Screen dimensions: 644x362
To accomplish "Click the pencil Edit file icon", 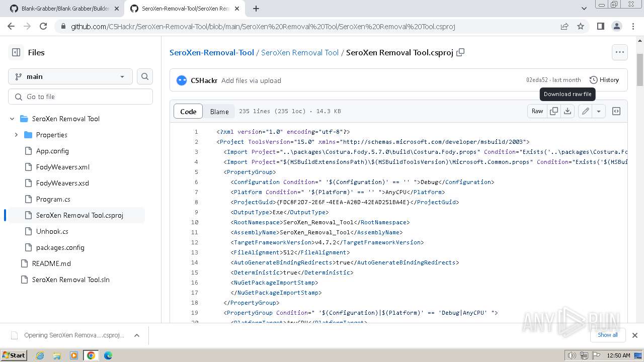I will click(585, 111).
